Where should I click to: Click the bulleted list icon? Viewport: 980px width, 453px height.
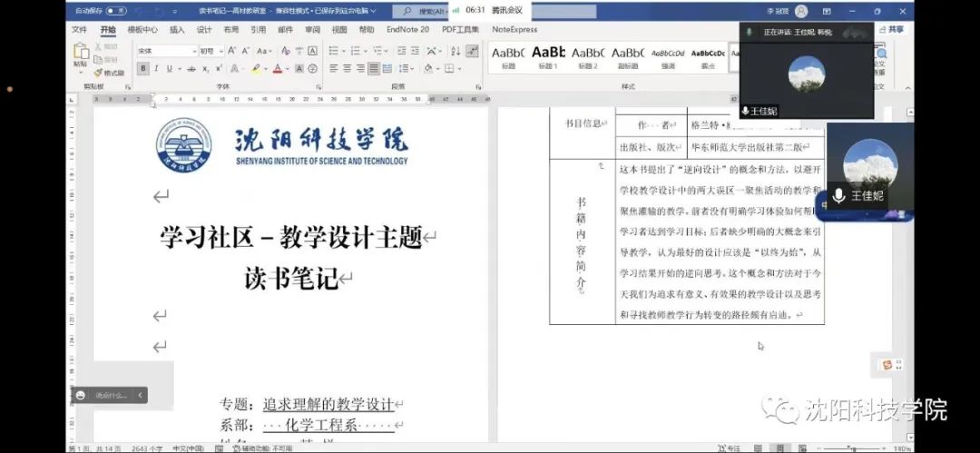334,51
